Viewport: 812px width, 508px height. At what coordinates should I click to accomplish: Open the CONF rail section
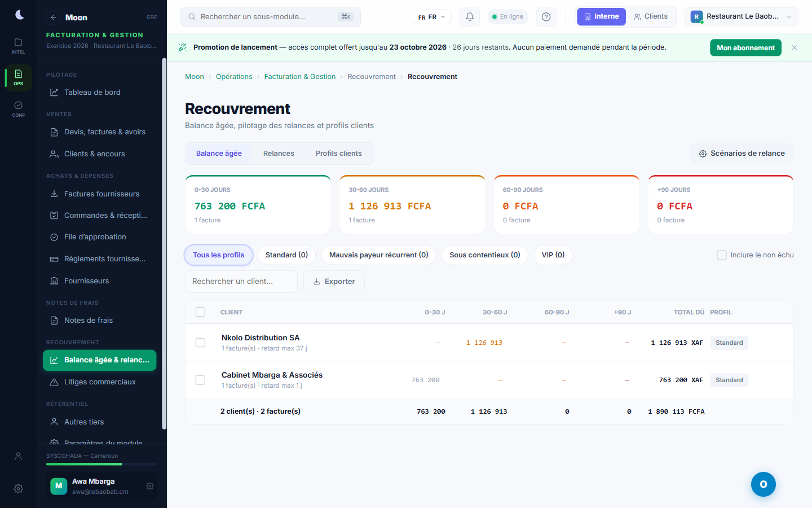[x=19, y=109]
